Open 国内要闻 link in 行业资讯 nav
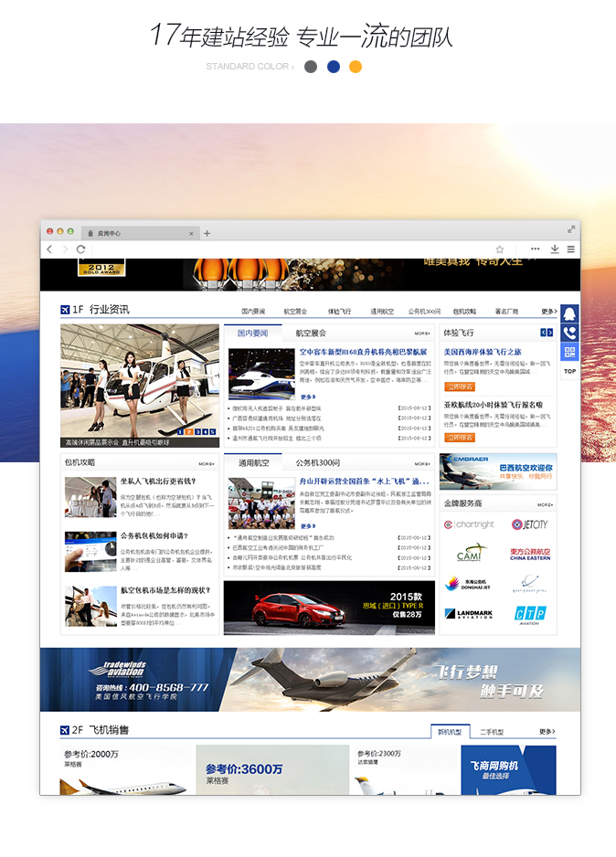616x857 pixels. pos(253,311)
